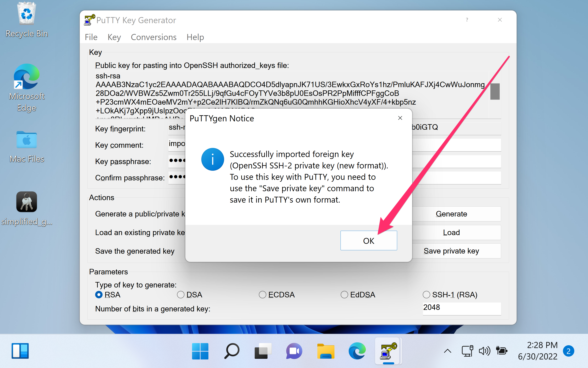Open the Windows Start menu
588x368 pixels.
(200, 351)
